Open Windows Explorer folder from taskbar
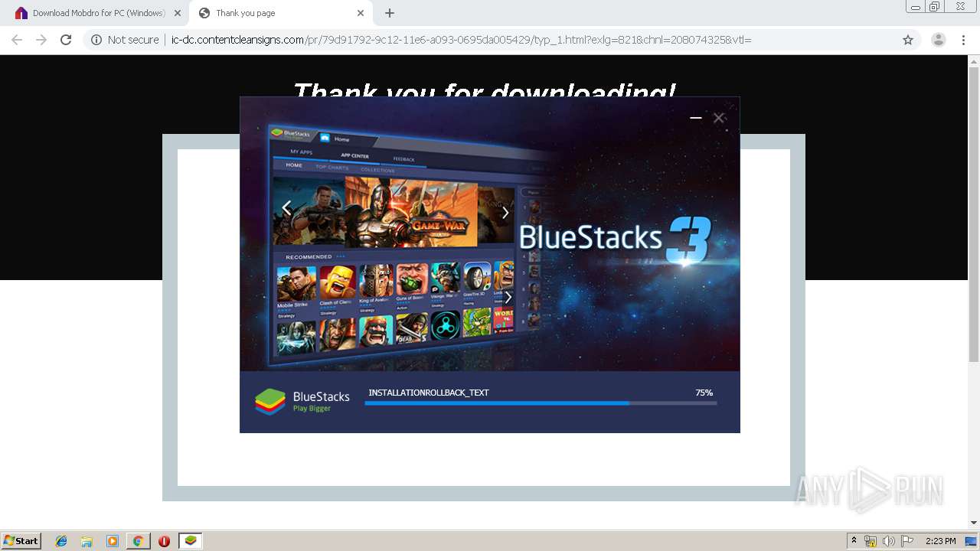 coord(87,541)
